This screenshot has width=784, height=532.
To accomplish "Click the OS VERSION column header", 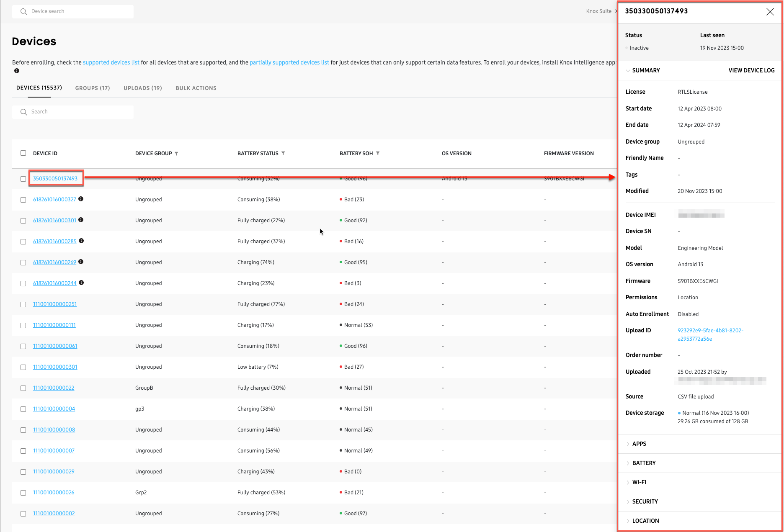I will click(456, 154).
